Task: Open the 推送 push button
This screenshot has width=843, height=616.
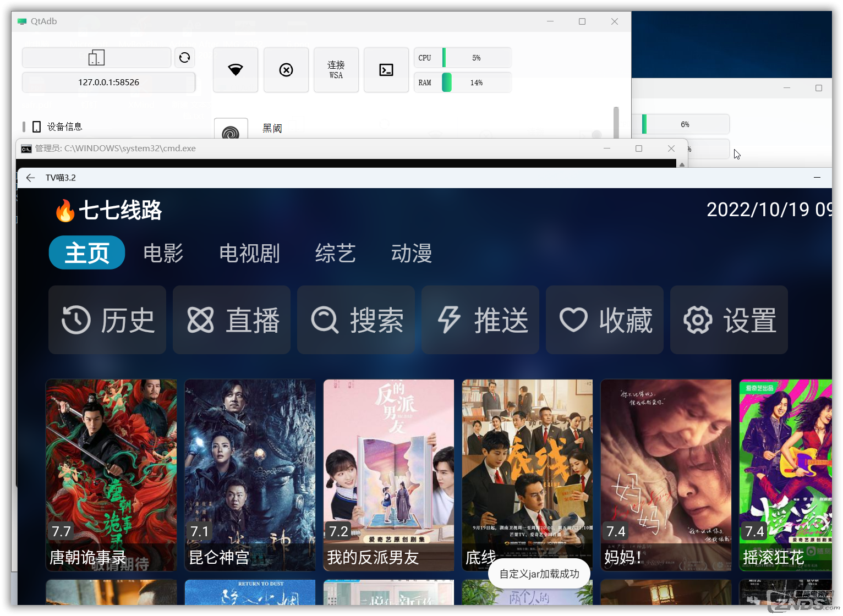Action: [x=480, y=320]
